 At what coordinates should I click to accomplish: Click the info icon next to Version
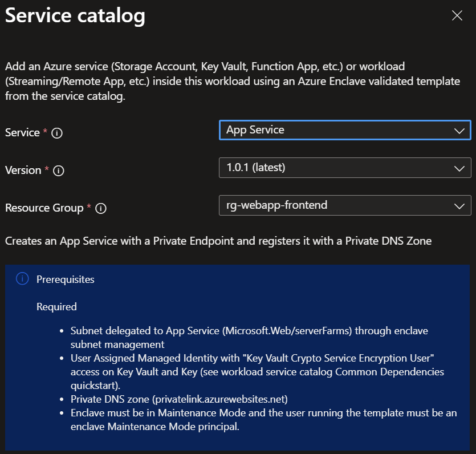click(59, 171)
